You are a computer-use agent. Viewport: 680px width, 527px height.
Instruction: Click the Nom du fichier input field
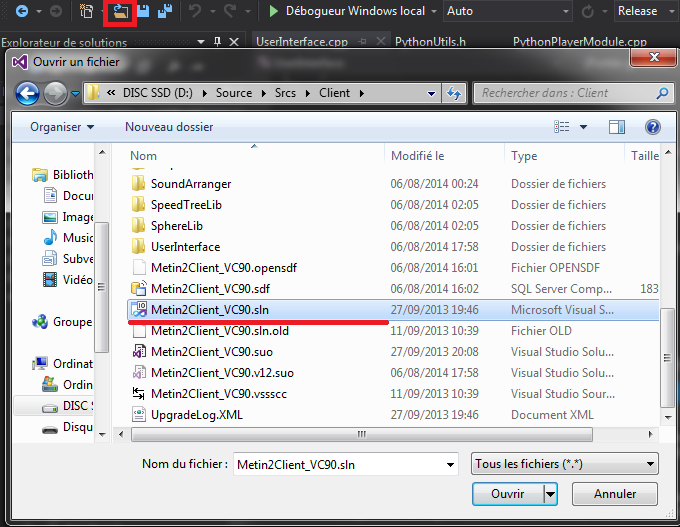click(346, 465)
